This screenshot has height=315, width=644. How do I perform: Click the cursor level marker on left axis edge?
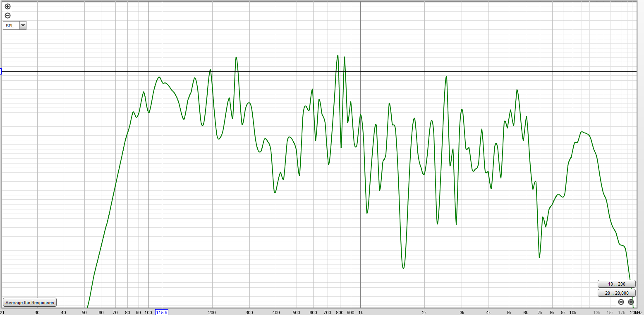click(1, 72)
